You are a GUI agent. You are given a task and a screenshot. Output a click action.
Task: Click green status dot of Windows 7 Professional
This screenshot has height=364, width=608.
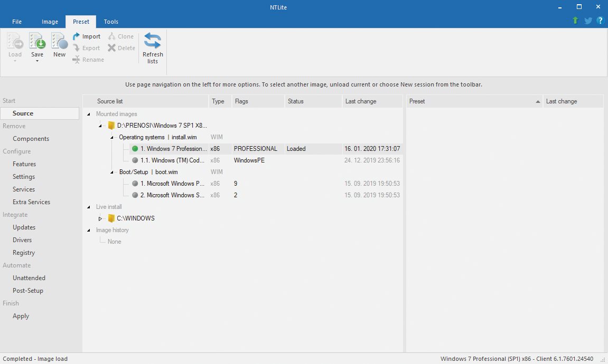135,149
